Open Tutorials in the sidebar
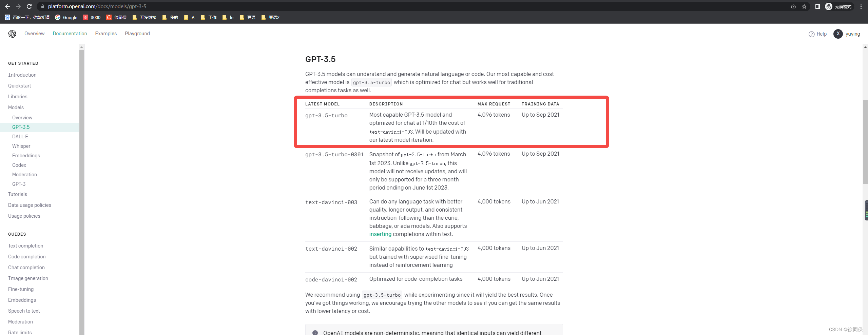This screenshot has height=335, width=868. click(x=18, y=194)
